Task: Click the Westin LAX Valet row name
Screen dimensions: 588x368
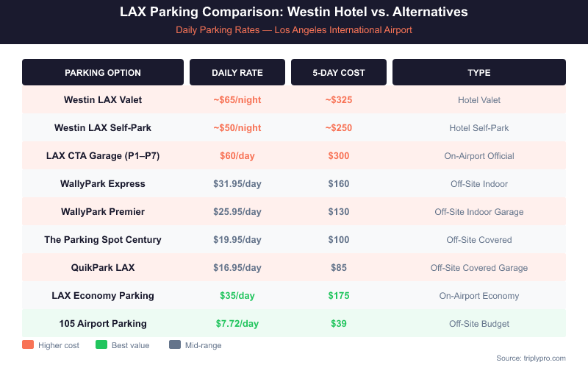Action: click(x=103, y=100)
